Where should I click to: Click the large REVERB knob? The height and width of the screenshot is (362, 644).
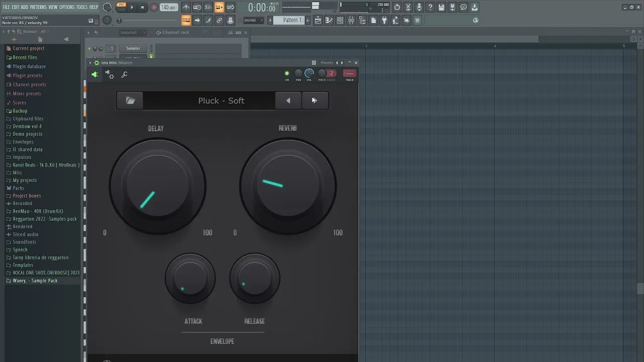point(288,186)
